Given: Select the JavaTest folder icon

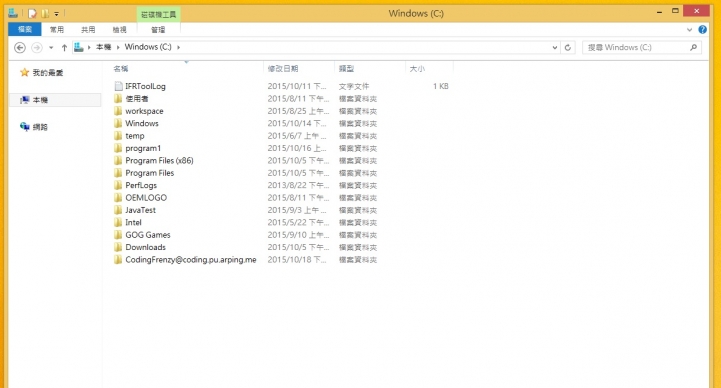Looking at the screenshot, I should (x=118, y=210).
